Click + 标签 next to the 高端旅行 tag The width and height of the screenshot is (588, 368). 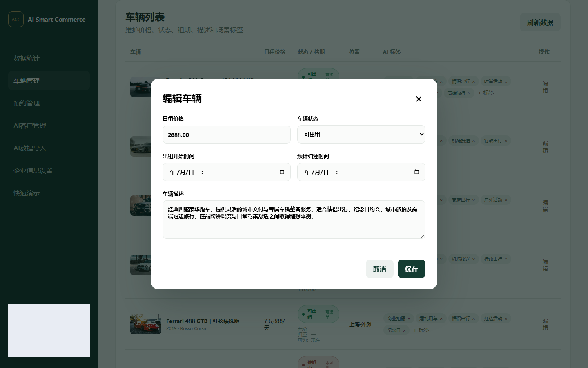pyautogui.click(x=486, y=93)
